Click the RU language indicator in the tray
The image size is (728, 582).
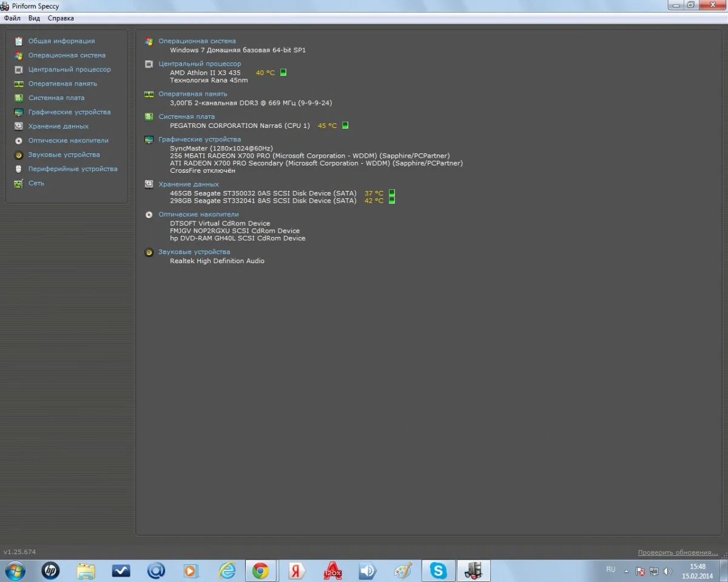click(610, 570)
